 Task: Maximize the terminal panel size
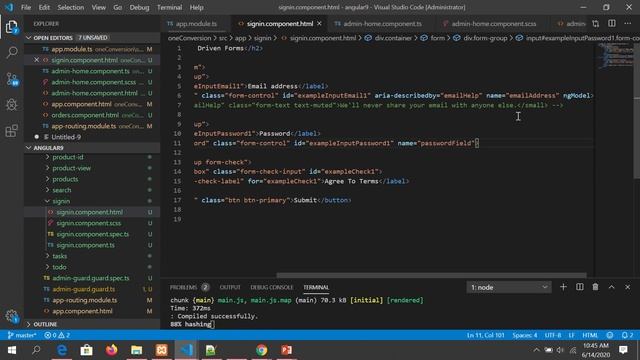[x=611, y=287]
